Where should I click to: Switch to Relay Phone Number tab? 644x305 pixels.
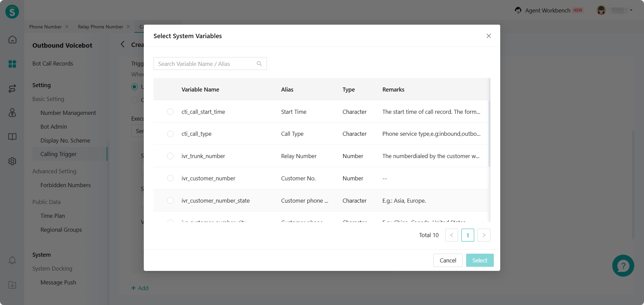click(x=100, y=27)
